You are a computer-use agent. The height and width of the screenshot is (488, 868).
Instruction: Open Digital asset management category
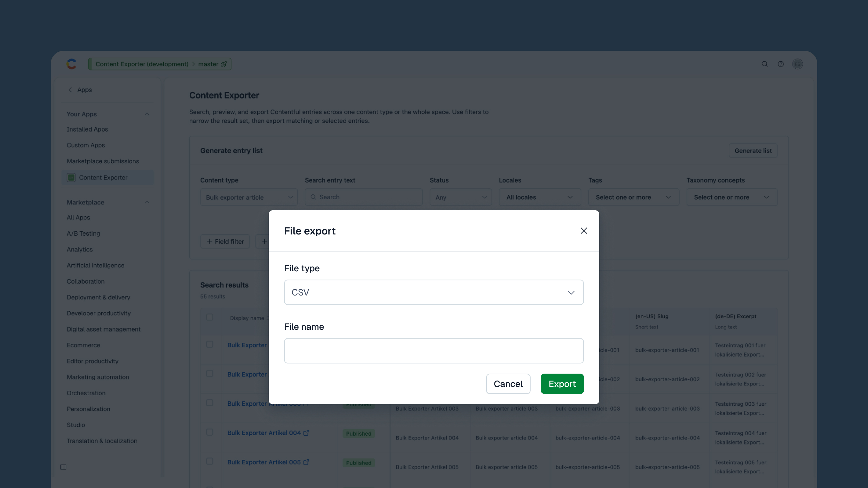pyautogui.click(x=104, y=329)
